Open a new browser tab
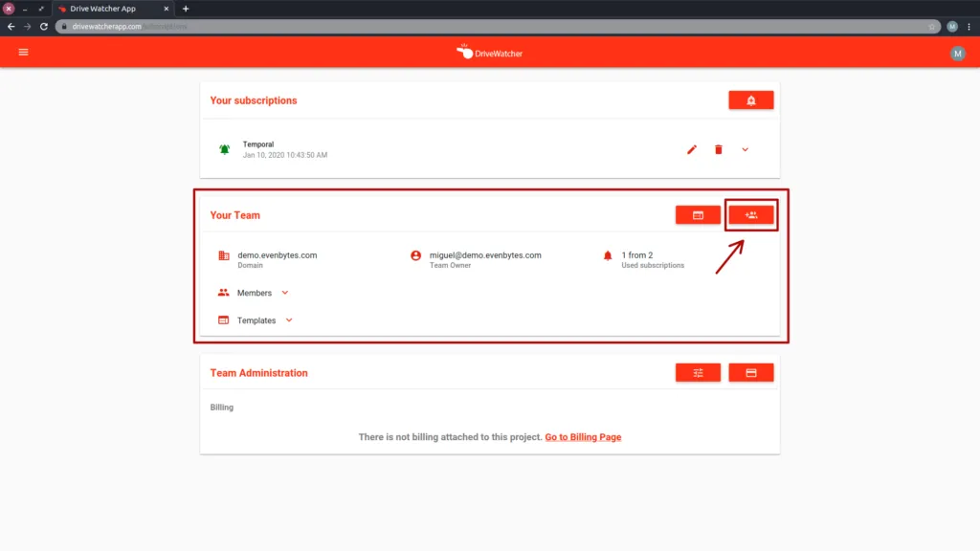The image size is (980, 551). [x=186, y=9]
